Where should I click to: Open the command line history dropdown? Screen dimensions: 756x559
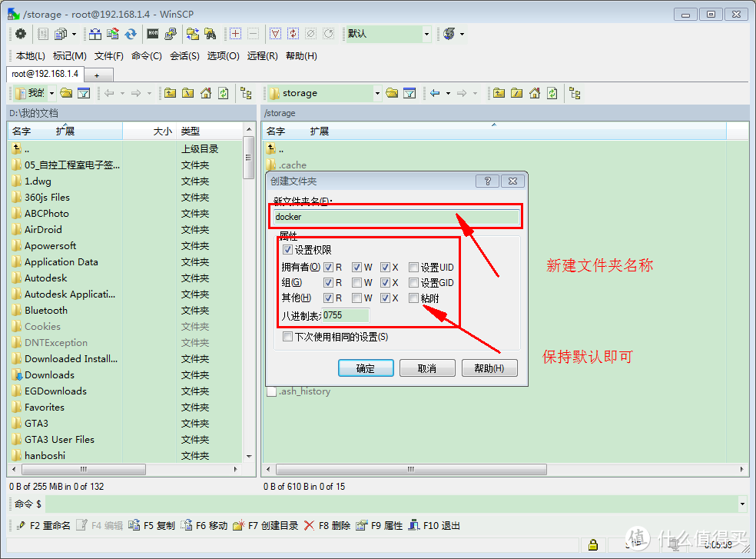(x=742, y=504)
